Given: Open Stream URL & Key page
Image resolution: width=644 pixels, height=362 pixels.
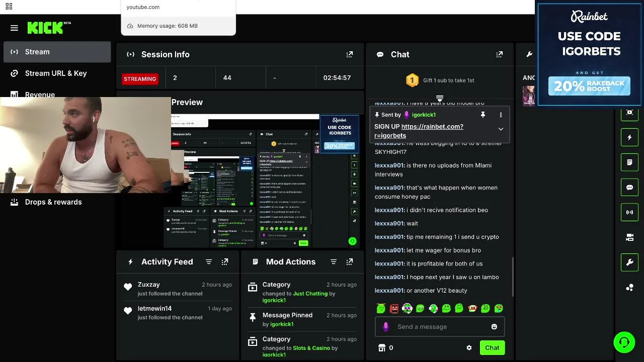Looking at the screenshot, I should click(x=56, y=73).
